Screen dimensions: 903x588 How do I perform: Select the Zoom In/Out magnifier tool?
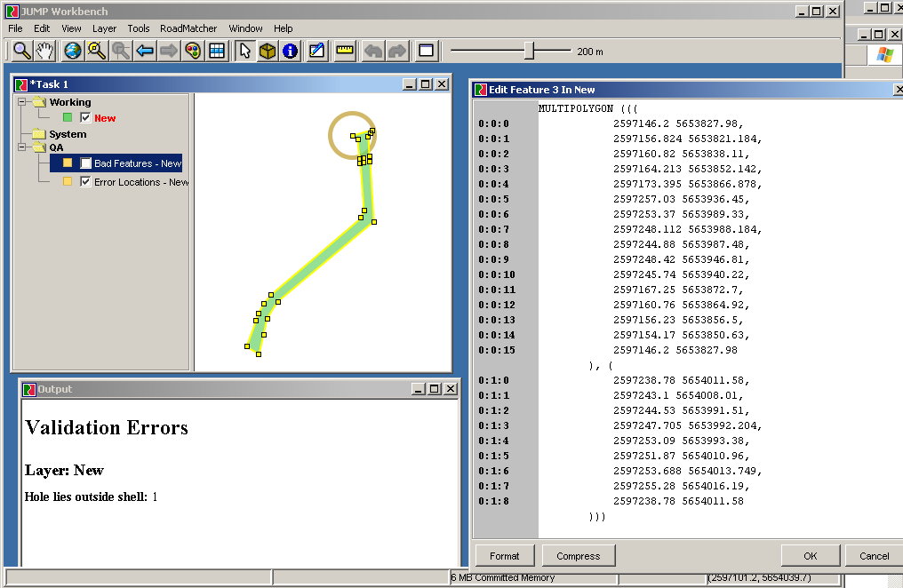click(21, 51)
